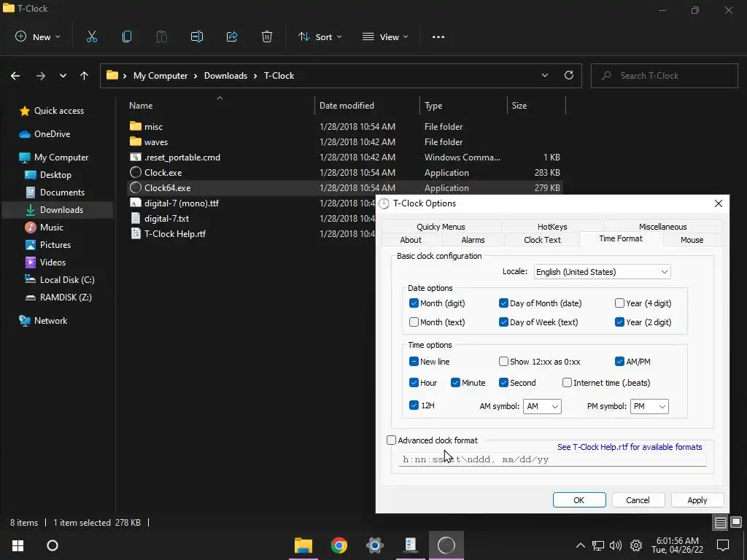Toggle Day of Week (text) checkbox
This screenshot has height=560, width=747.
click(x=503, y=322)
